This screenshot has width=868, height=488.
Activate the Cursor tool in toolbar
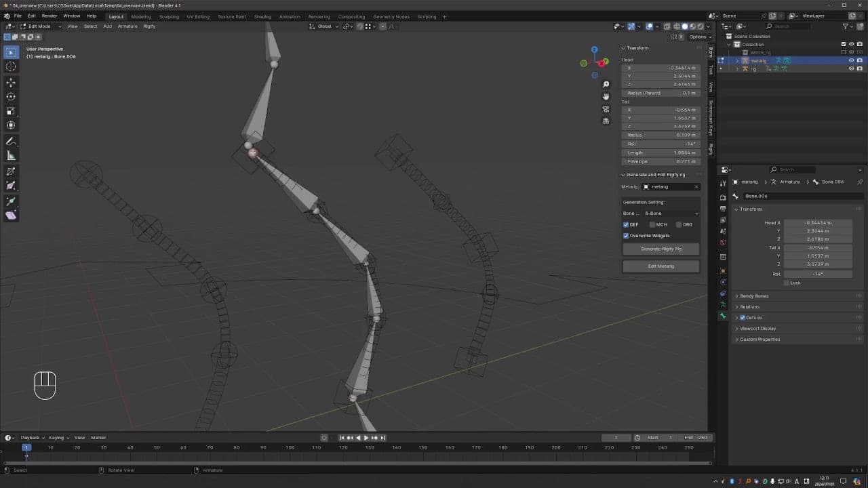pyautogui.click(x=11, y=67)
